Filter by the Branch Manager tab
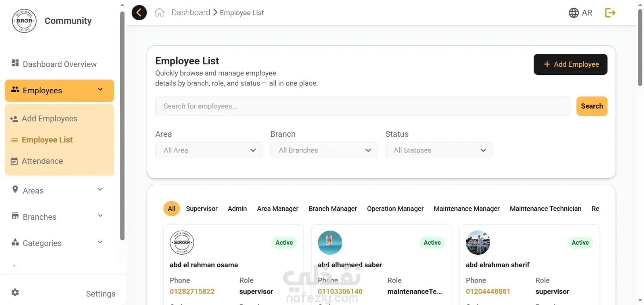The height and width of the screenshot is (305, 644). [333, 209]
